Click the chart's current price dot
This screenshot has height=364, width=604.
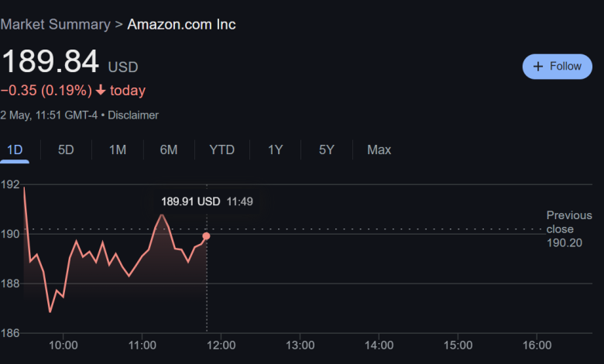(207, 236)
